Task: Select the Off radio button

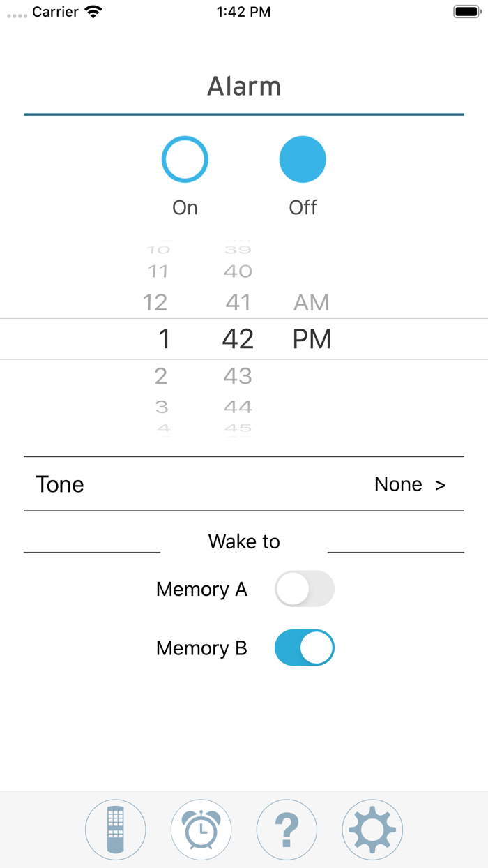Action: coord(303,160)
